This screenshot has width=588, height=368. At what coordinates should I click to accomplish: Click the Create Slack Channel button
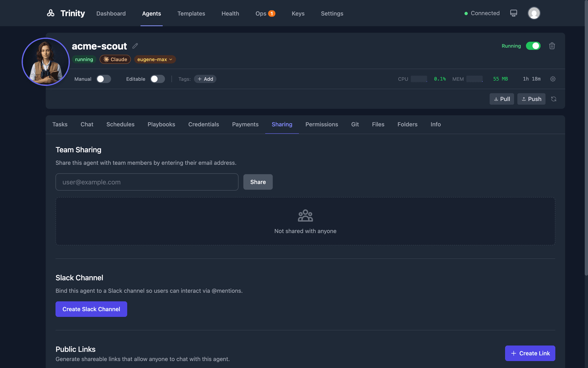(x=91, y=309)
